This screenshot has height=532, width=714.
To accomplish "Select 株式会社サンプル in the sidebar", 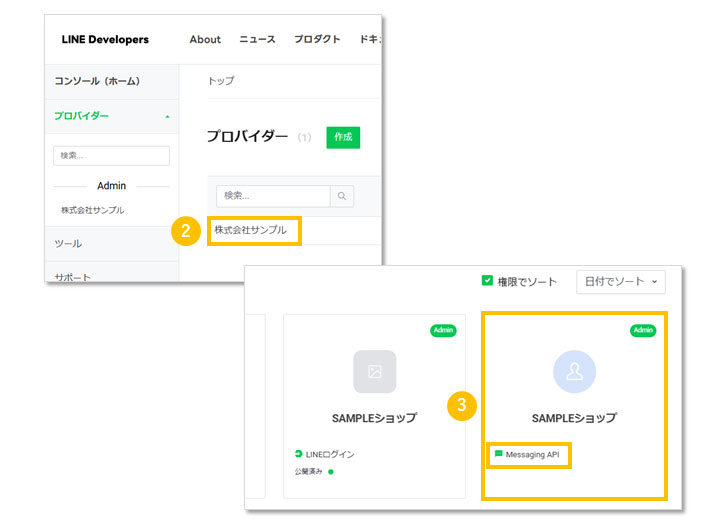I will (x=93, y=211).
